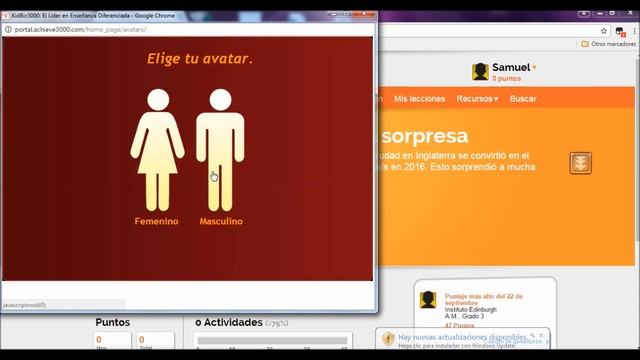Close the Windows Update notification balloon
640x360 pixels.
tap(541, 335)
